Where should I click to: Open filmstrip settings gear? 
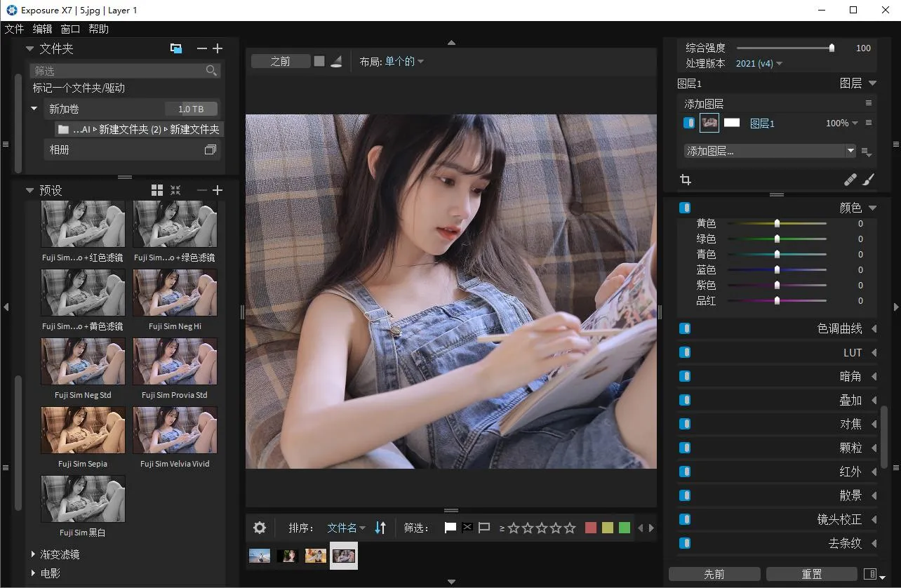(x=260, y=528)
